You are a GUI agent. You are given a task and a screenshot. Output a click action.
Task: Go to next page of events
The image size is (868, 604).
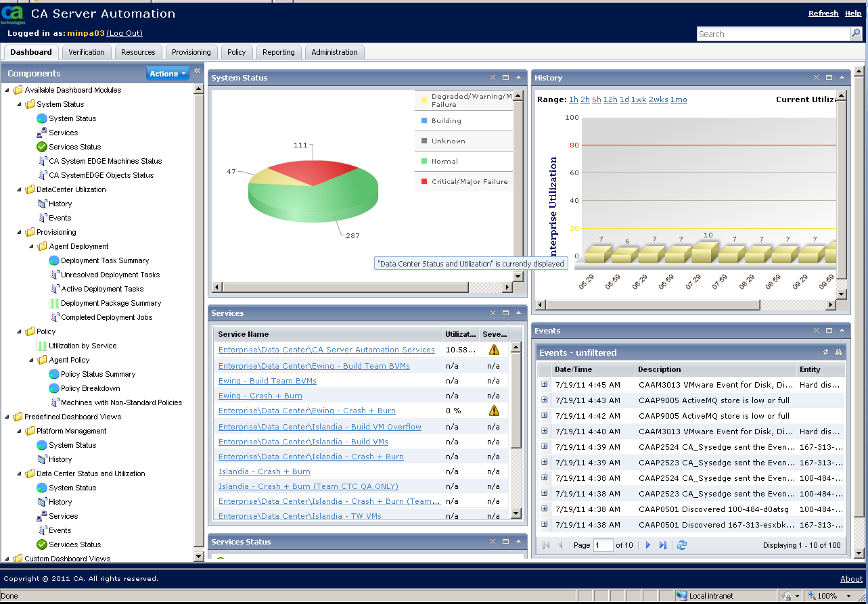coord(647,545)
